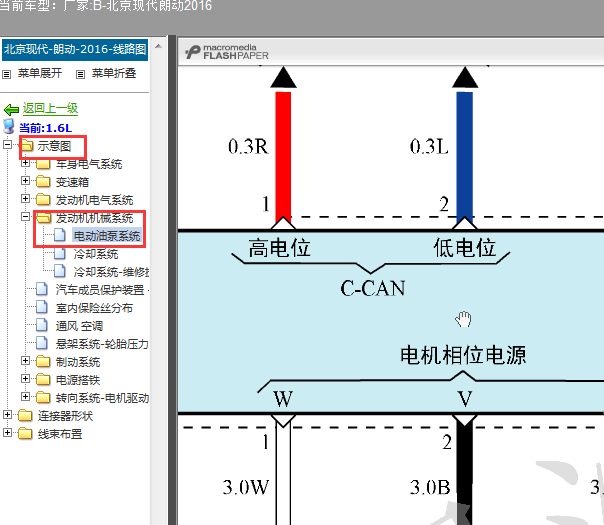Expand the 转向系统-电机驱动 node
This screenshot has height=525, width=604.
pos(25,396)
